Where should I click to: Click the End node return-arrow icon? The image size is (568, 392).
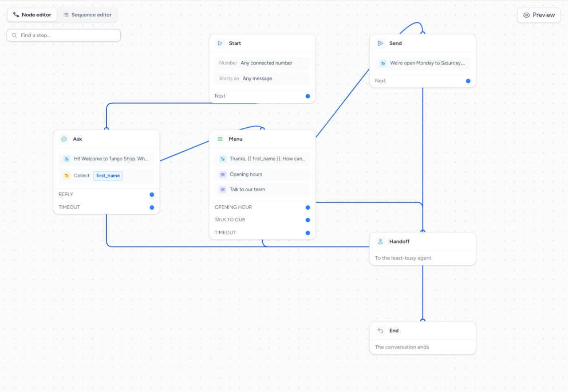click(x=380, y=331)
